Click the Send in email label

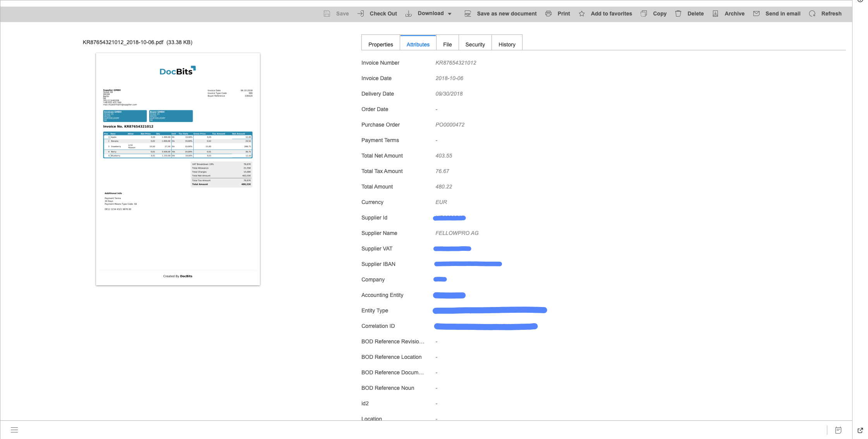click(783, 14)
